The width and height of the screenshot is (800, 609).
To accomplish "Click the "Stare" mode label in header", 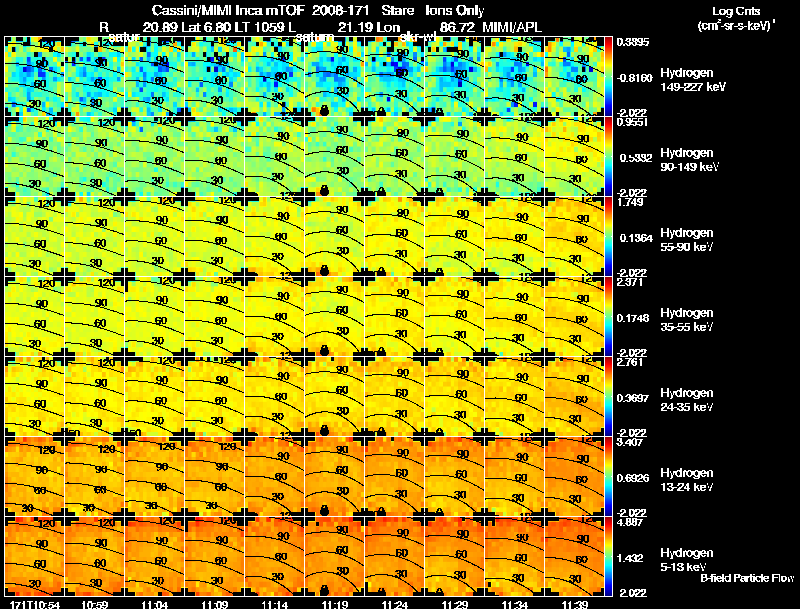I will click(x=397, y=11).
